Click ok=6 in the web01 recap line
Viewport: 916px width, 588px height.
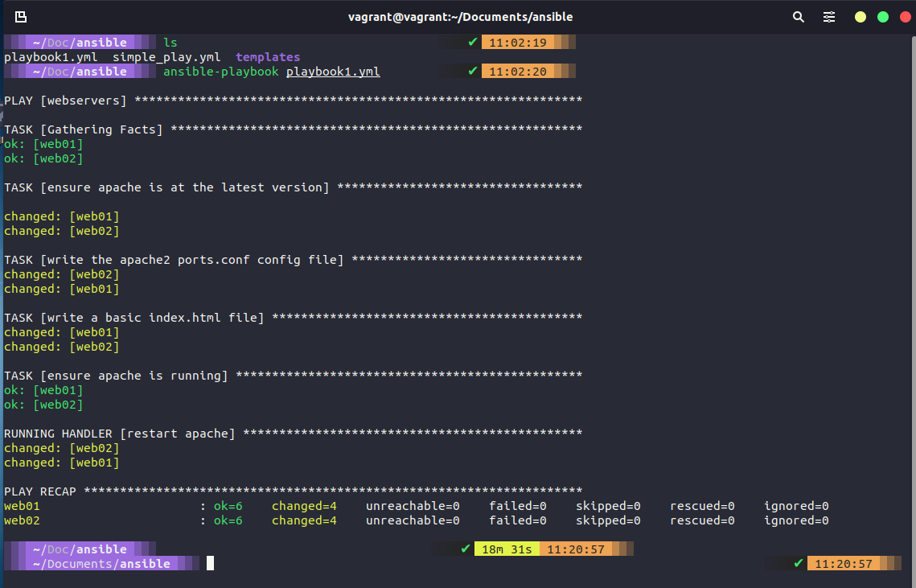coord(228,505)
